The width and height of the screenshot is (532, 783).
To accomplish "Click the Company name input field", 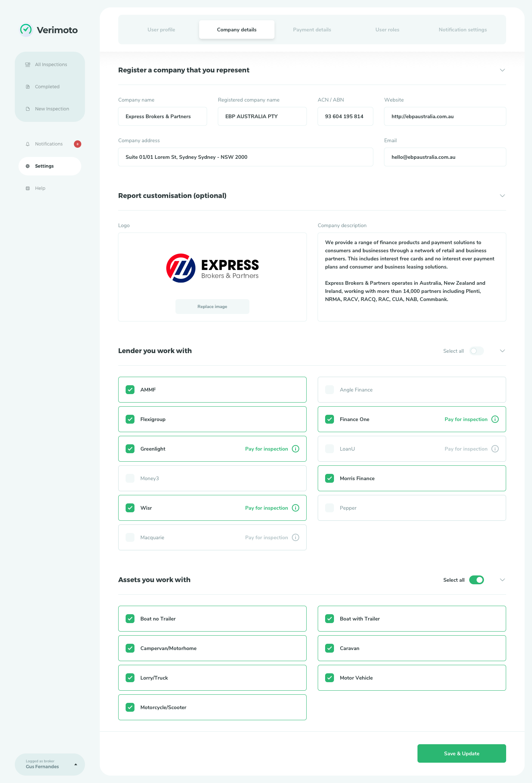I will 163,116.
